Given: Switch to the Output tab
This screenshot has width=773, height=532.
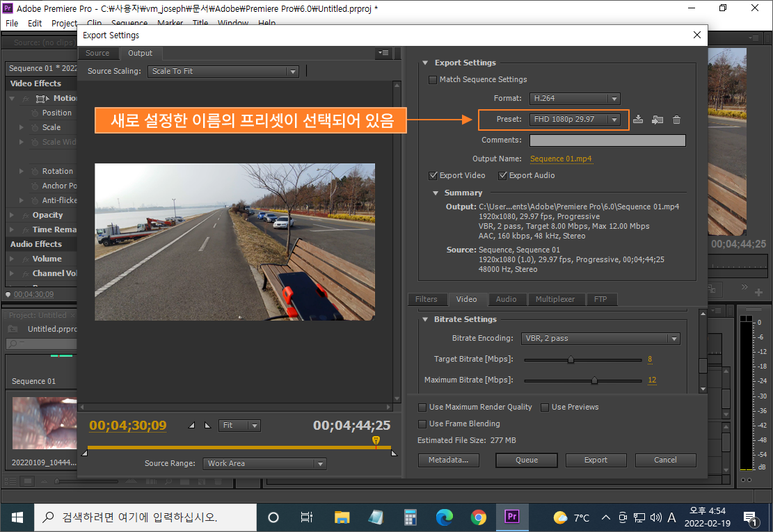Looking at the screenshot, I should 141,53.
